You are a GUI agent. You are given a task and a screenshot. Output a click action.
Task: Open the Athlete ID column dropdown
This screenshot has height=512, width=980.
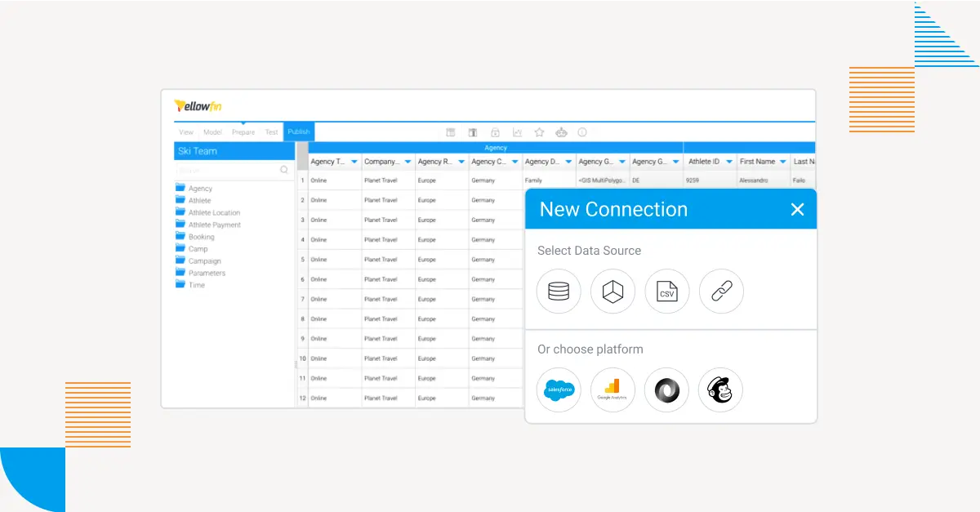pyautogui.click(x=728, y=162)
